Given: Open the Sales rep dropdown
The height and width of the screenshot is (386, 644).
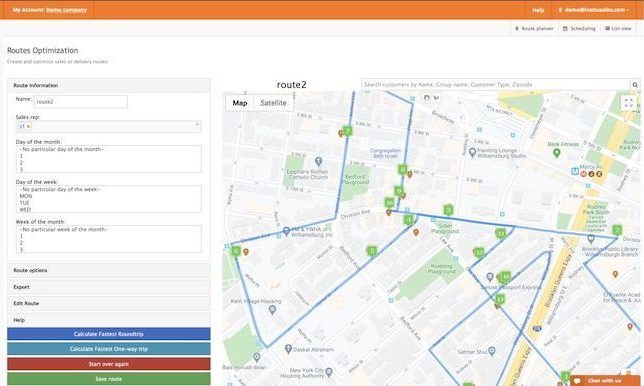Looking at the screenshot, I should point(109,126).
